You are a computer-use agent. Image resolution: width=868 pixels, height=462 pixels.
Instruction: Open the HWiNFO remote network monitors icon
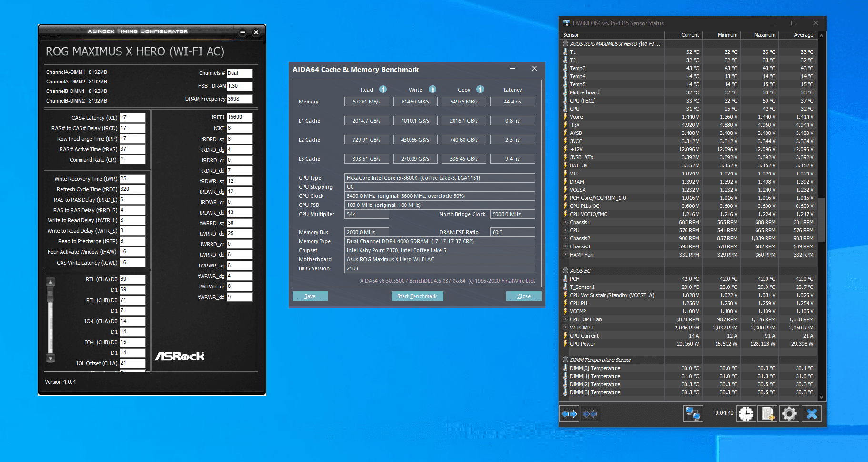point(693,414)
